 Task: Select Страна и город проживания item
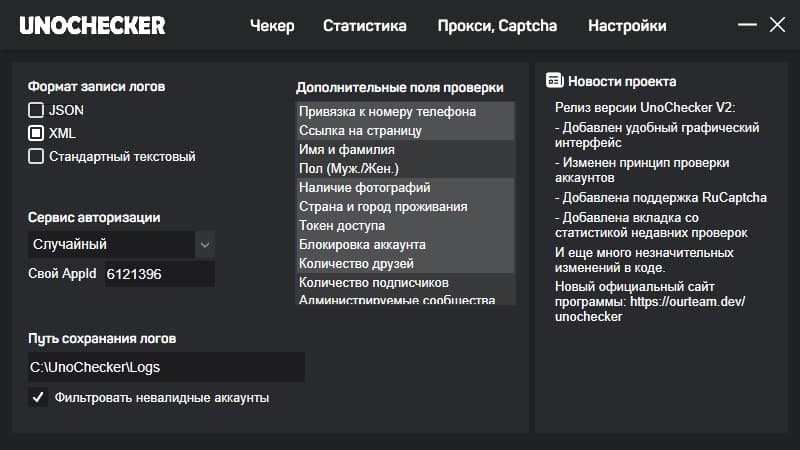[405, 207]
